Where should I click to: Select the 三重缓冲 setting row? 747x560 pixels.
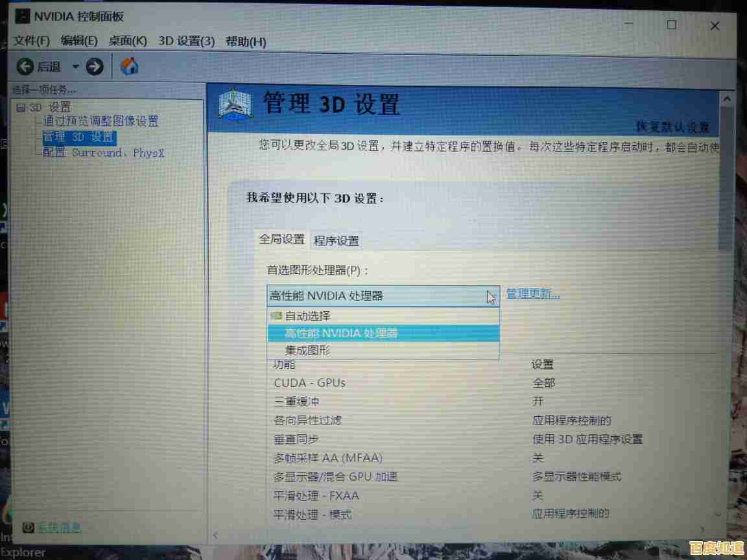click(x=298, y=401)
